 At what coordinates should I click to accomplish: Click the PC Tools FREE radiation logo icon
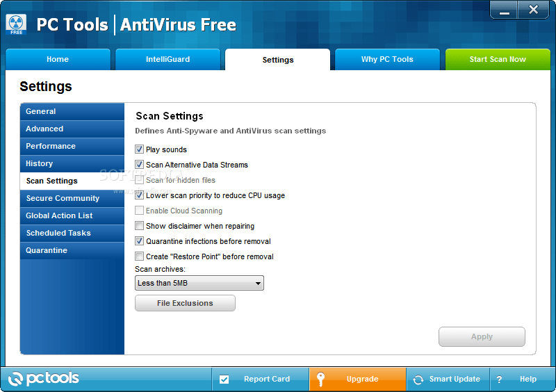(x=16, y=24)
